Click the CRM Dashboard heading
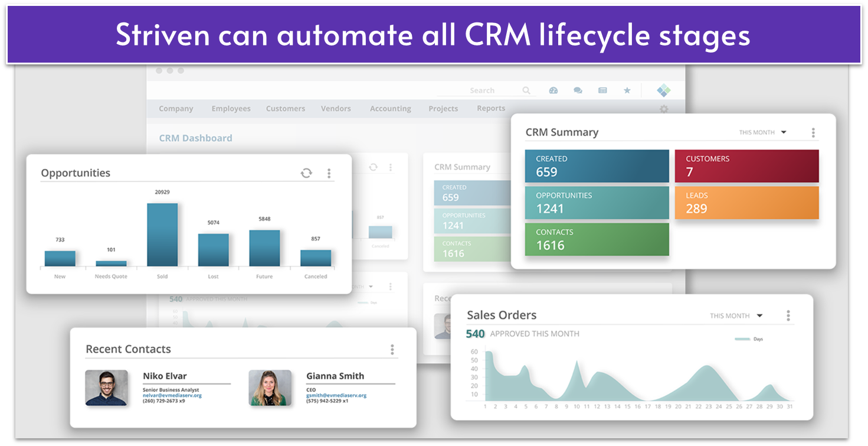 tap(195, 138)
